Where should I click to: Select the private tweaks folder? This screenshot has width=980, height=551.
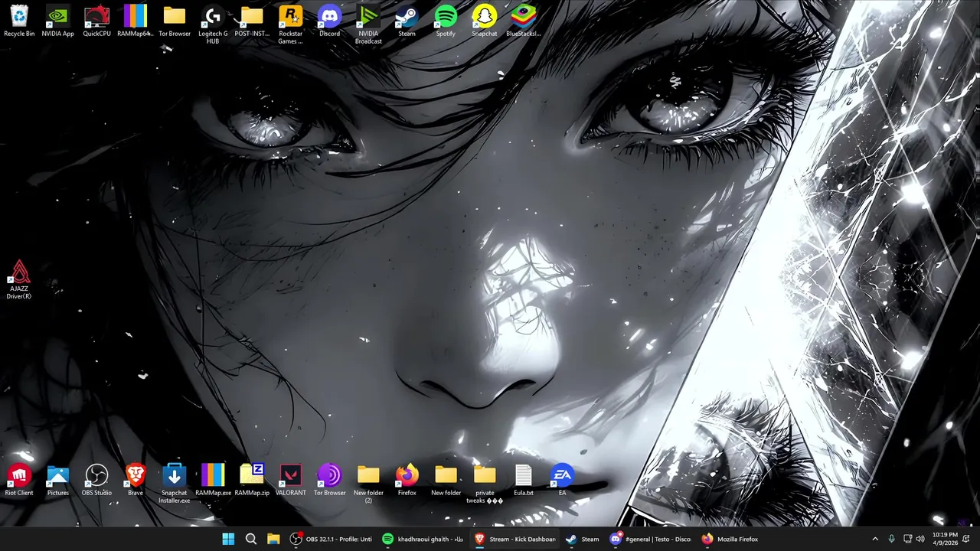click(x=485, y=484)
